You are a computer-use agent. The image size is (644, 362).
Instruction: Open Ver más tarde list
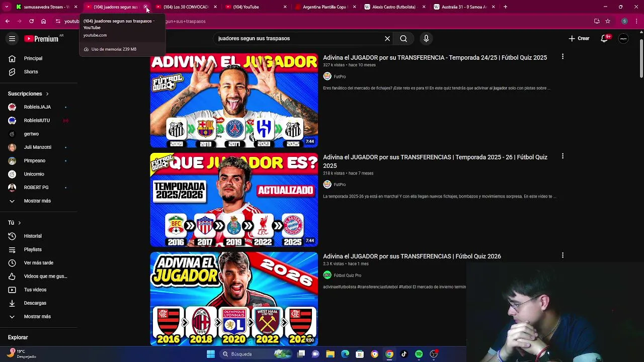tap(39, 263)
